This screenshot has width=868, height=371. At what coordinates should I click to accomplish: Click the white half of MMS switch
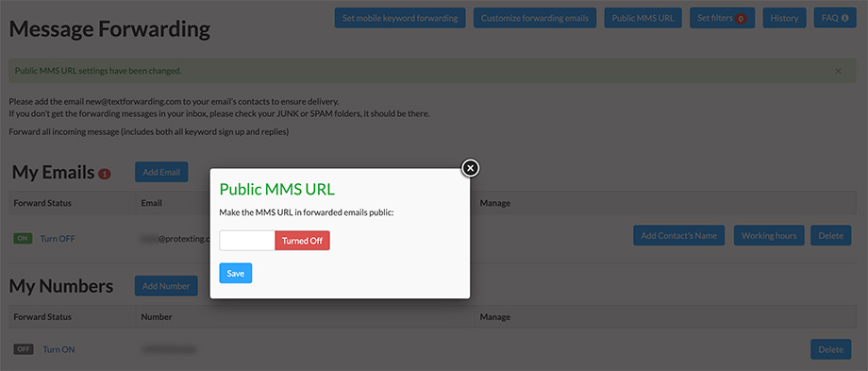247,241
